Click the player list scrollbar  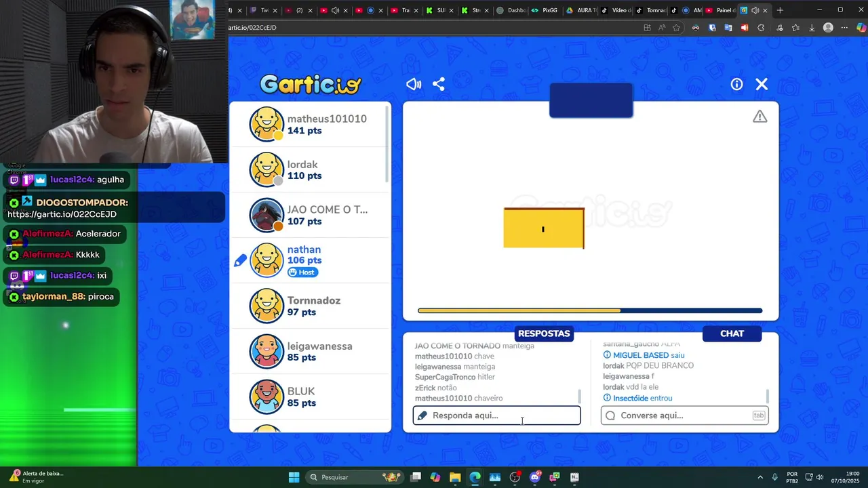(x=387, y=144)
